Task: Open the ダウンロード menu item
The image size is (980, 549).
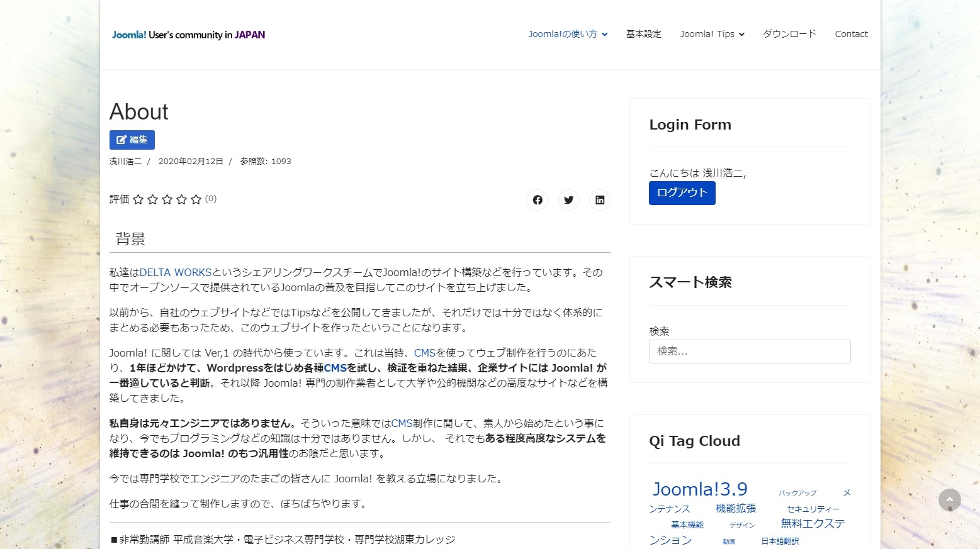Action: [788, 34]
